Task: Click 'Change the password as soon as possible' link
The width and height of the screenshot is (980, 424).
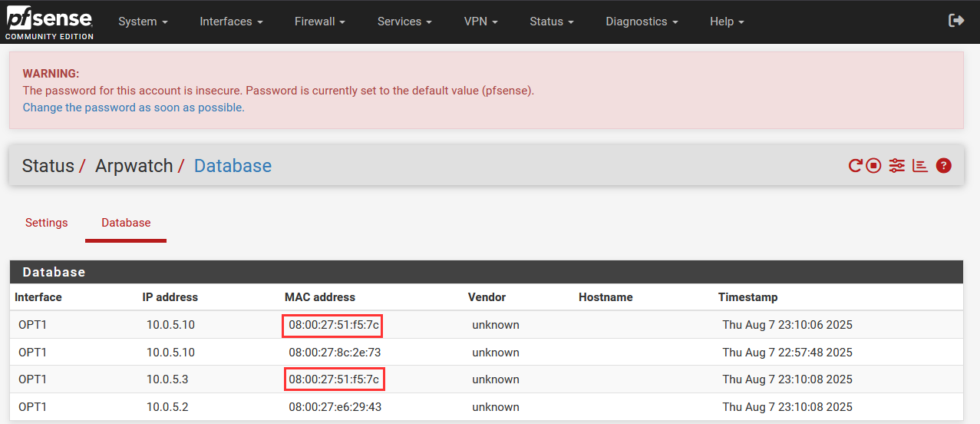Action: coord(134,108)
